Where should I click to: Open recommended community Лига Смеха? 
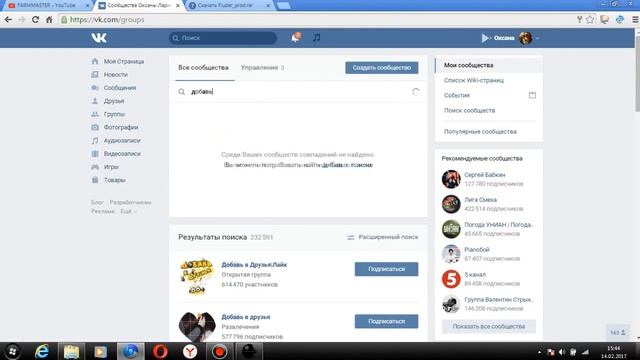tap(480, 200)
